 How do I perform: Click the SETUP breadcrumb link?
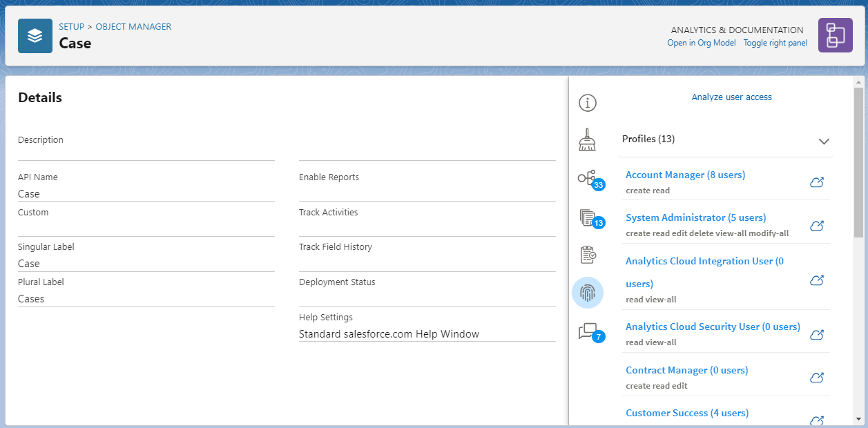(71, 26)
